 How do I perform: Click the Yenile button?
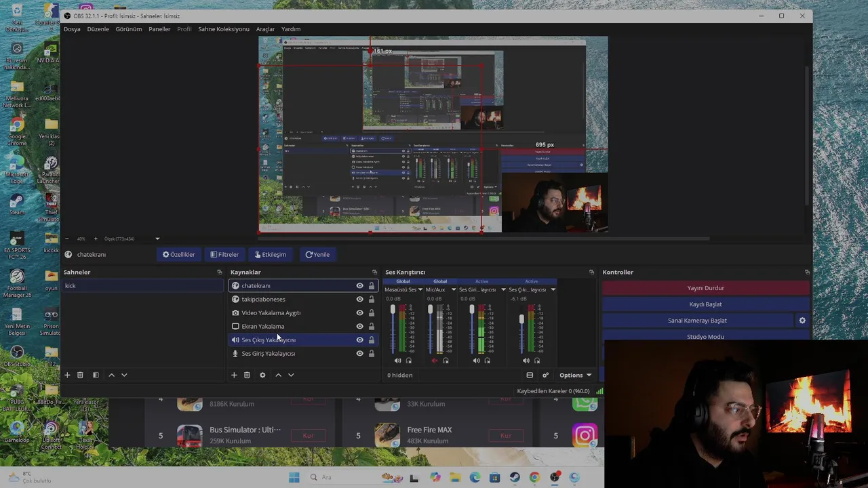pyautogui.click(x=317, y=255)
